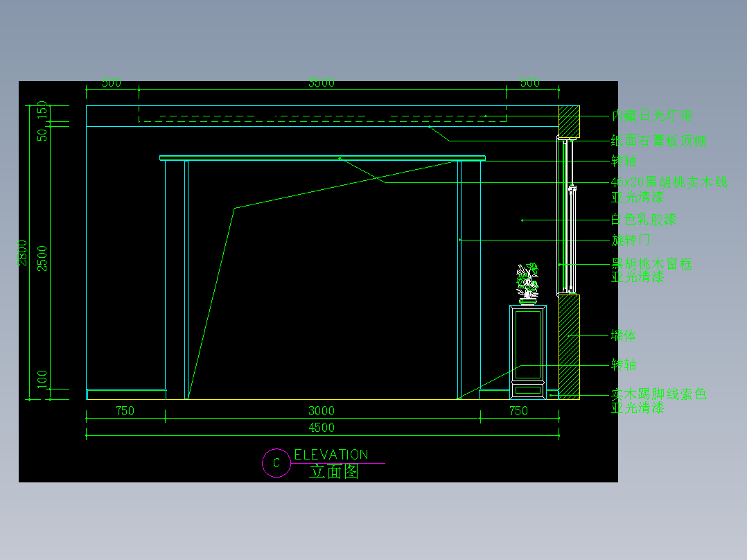Viewport: 747px width, 560px height.
Task: Click the 50 vertical dimension text
Action: 42,135
